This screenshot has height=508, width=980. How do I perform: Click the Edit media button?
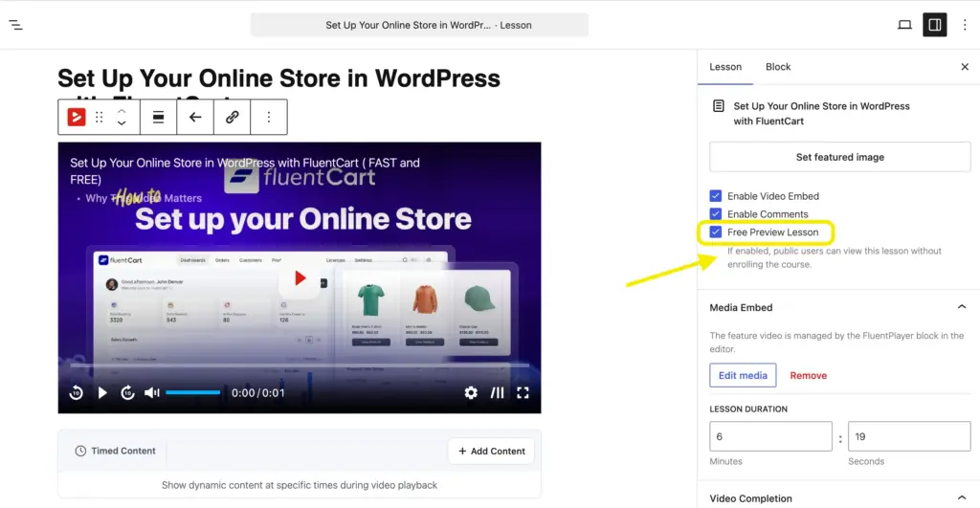point(743,375)
